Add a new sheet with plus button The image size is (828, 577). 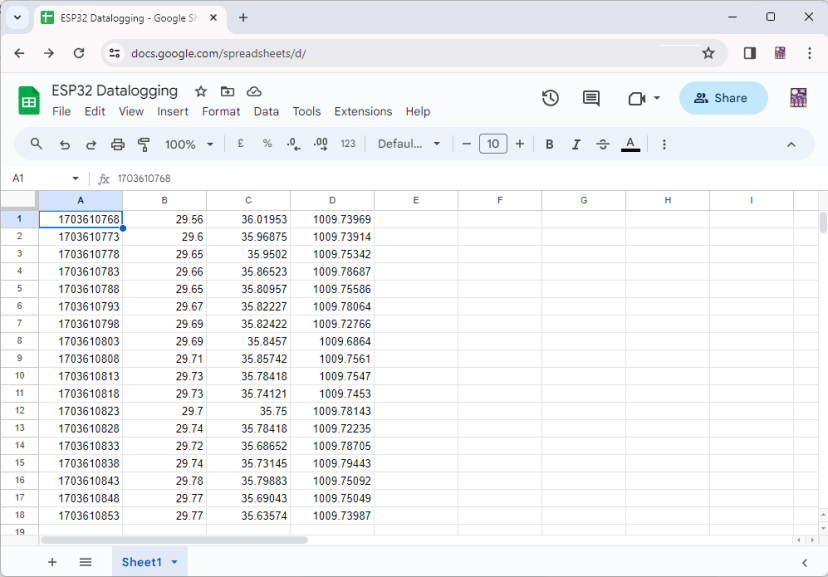point(52,562)
